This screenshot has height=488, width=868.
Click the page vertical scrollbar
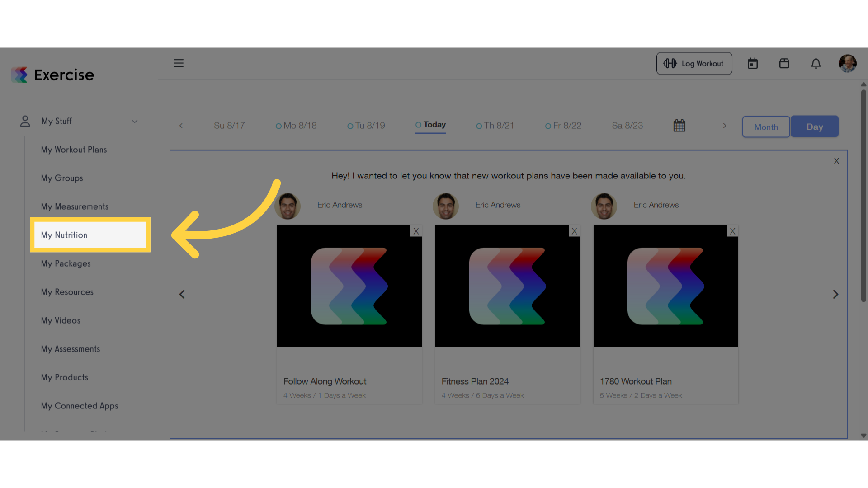863,196
